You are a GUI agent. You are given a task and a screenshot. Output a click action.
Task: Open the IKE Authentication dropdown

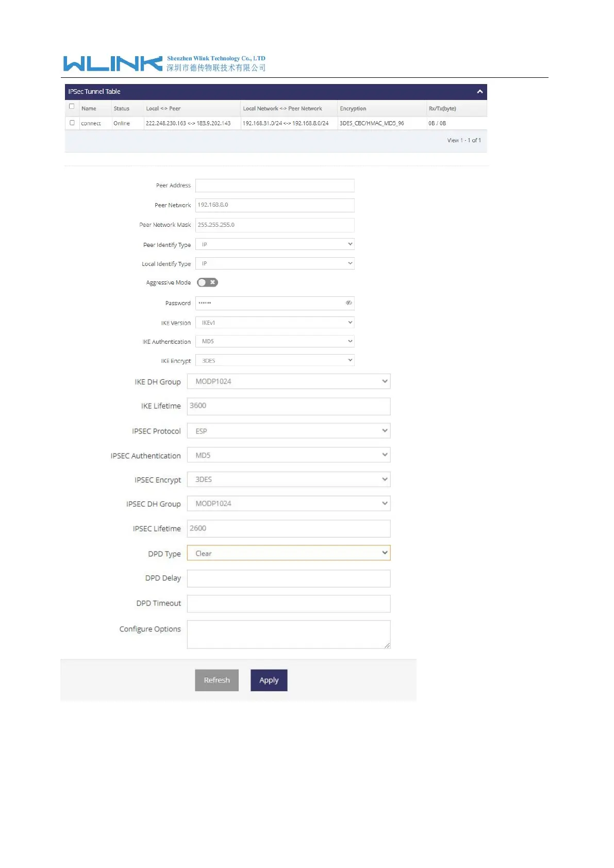tap(275, 341)
